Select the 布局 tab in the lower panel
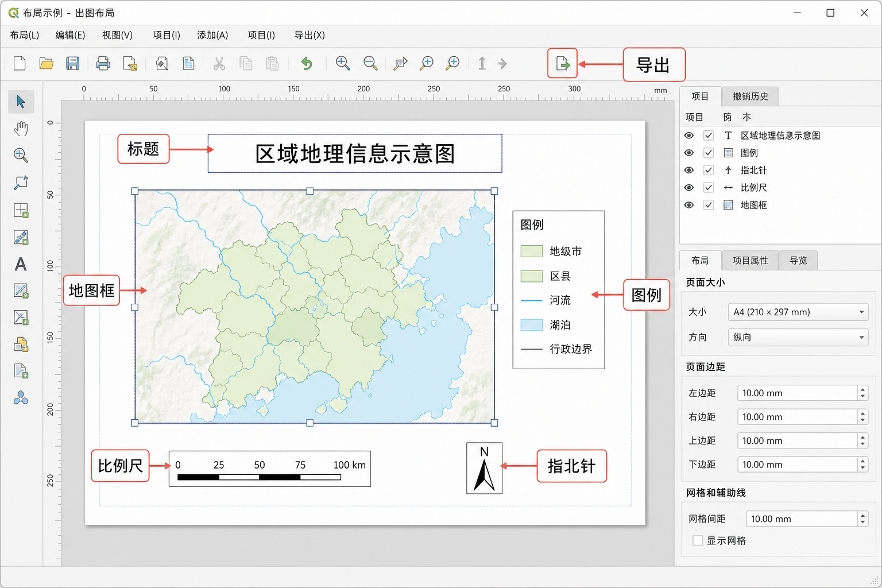The image size is (882, 588). pyautogui.click(x=699, y=260)
